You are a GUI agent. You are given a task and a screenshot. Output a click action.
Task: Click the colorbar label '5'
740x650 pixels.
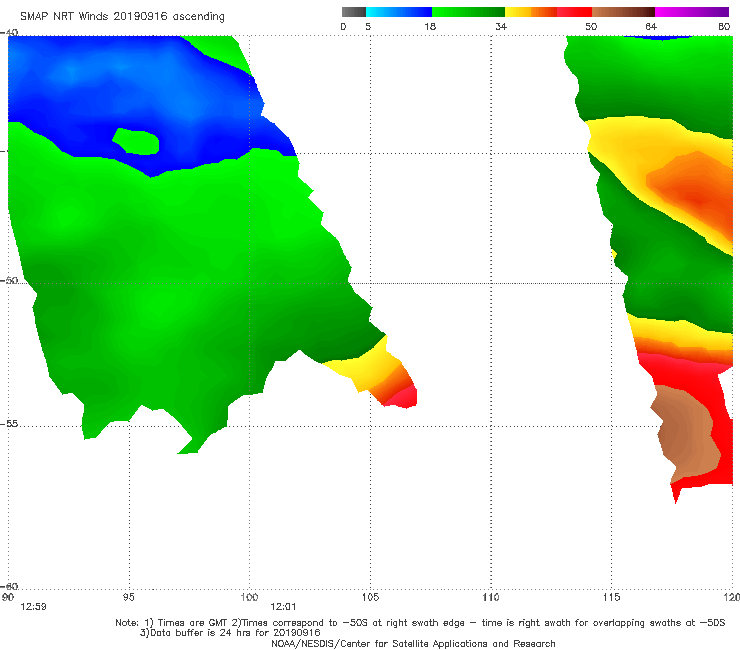368,26
